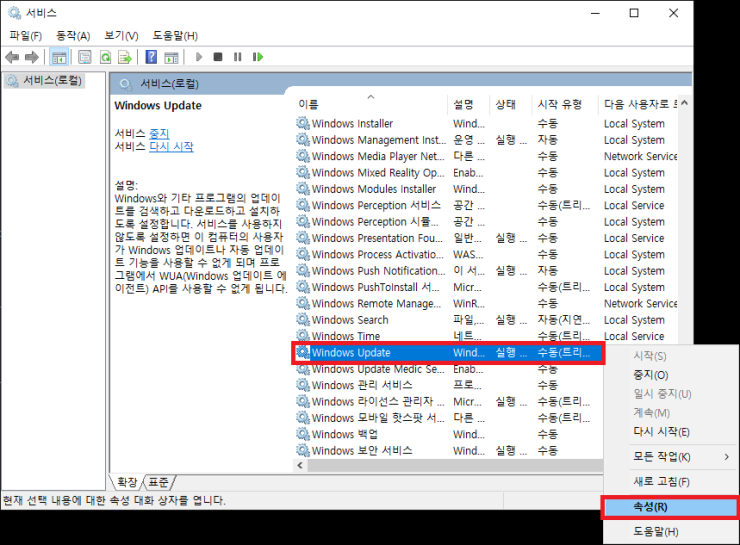740x545 pixels.
Task: Switch to the 표준 tab
Action: [158, 482]
